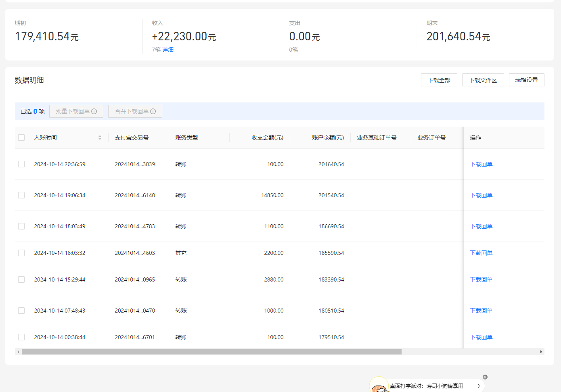Click the sort arrows beside 入账时间
Screen dimensions: 561x392
click(100, 138)
